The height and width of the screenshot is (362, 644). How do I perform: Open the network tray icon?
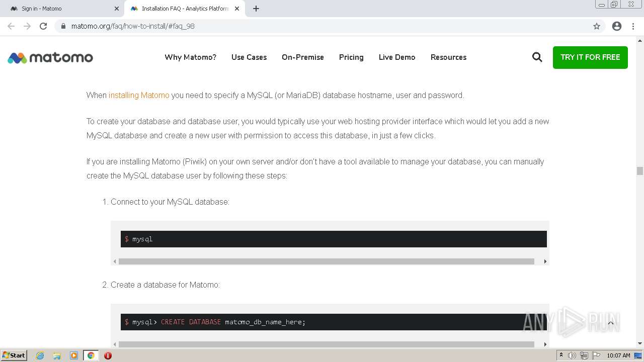click(x=584, y=355)
